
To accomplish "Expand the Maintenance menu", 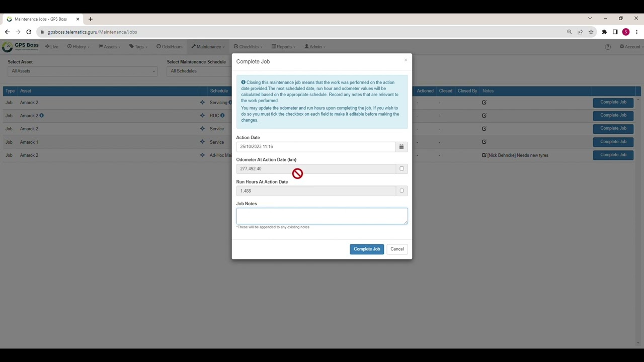I will (x=208, y=47).
